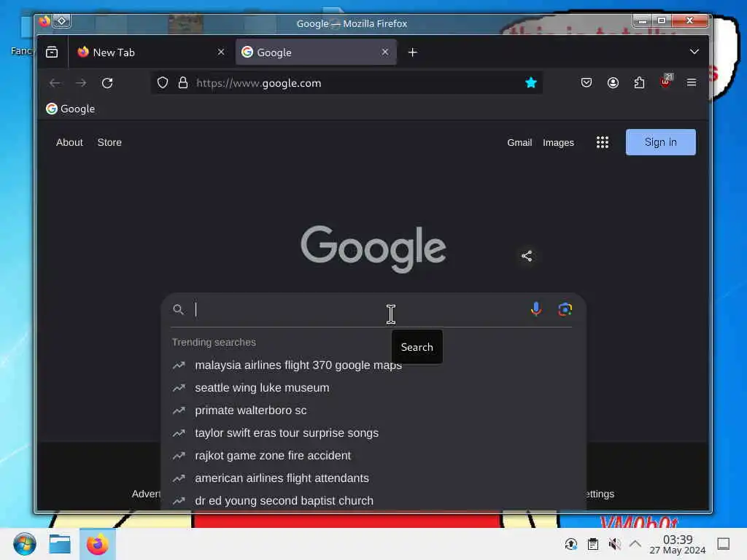This screenshot has height=560, width=747.
Task: Maximize the Firefox window
Action: click(x=662, y=20)
